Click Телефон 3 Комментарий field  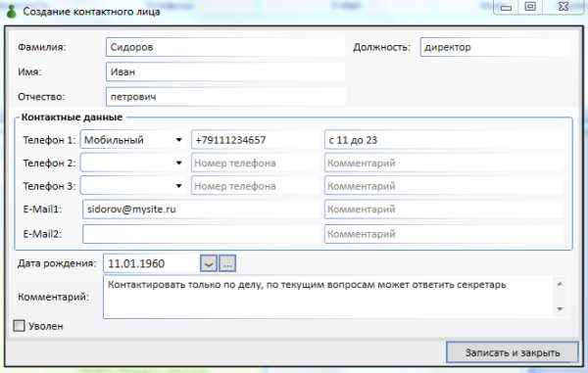point(445,186)
